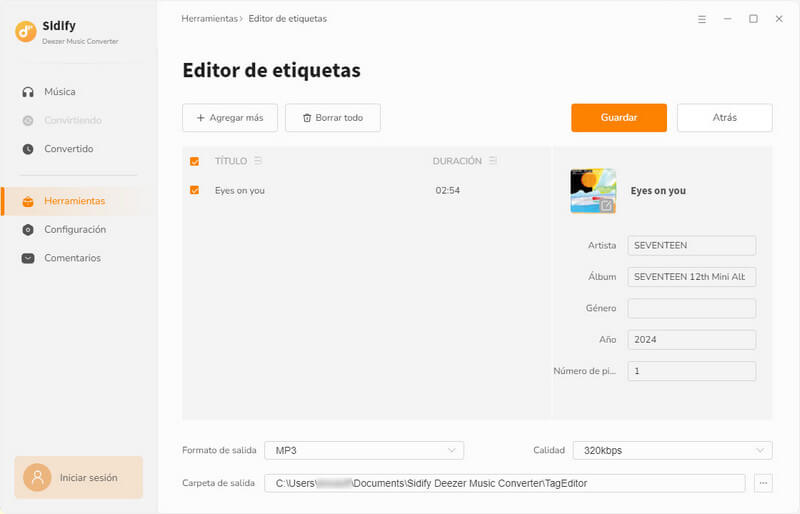Open Configuración settings page
Viewport: 800px width, 514px height.
pos(75,230)
